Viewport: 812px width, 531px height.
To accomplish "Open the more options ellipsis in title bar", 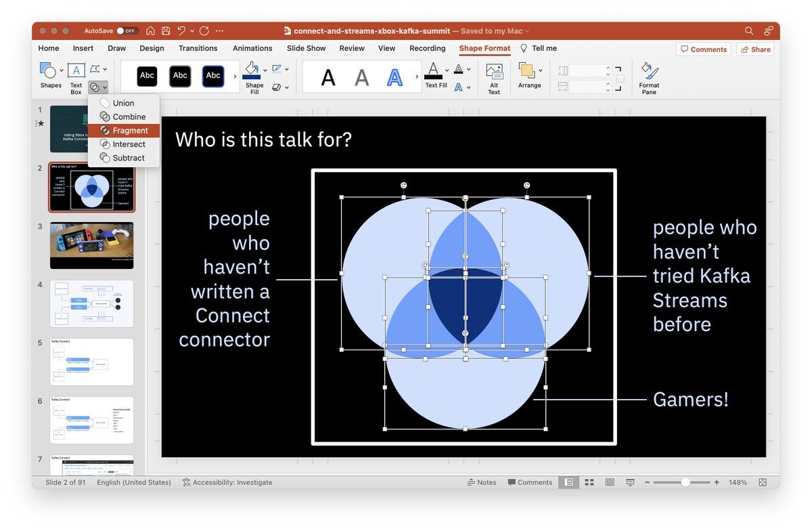I will point(219,31).
